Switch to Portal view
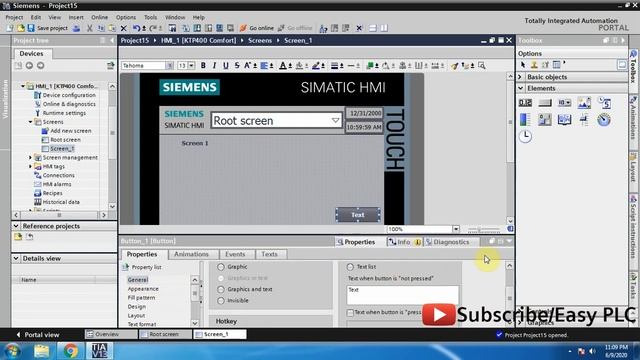This screenshot has height=360, width=640. (x=38, y=335)
